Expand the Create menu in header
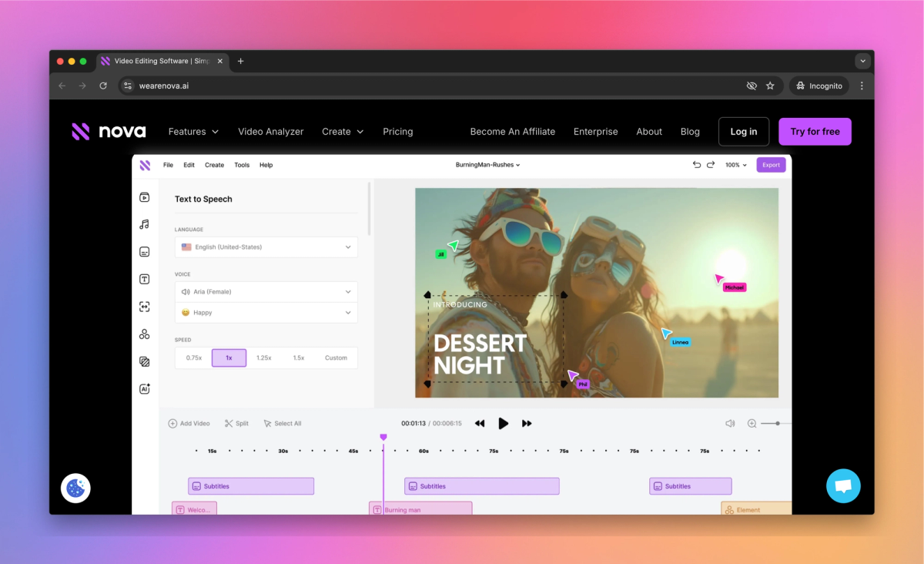 coord(343,132)
